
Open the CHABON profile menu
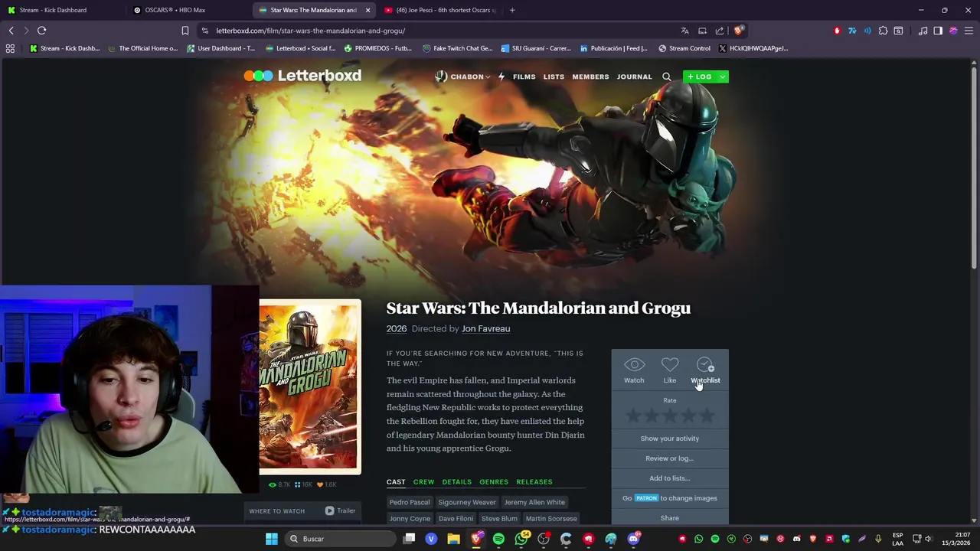click(x=463, y=77)
